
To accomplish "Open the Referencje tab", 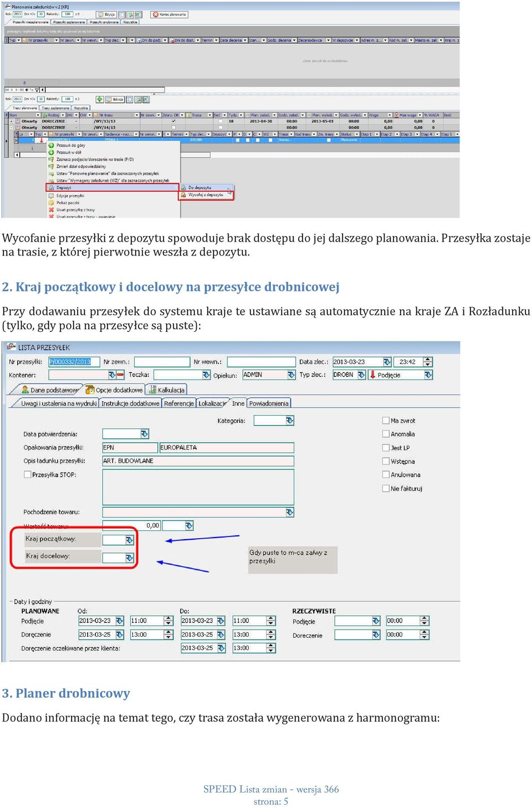I will pyautogui.click(x=179, y=403).
